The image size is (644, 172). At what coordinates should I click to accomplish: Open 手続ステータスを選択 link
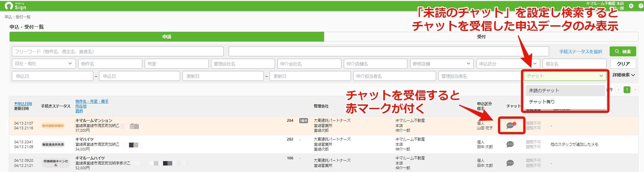coord(581,52)
